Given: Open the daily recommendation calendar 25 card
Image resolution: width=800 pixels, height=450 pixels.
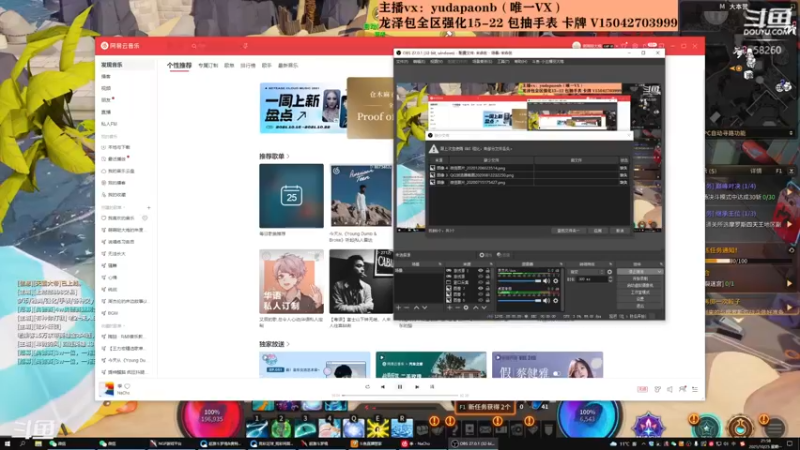Looking at the screenshot, I should (x=291, y=196).
